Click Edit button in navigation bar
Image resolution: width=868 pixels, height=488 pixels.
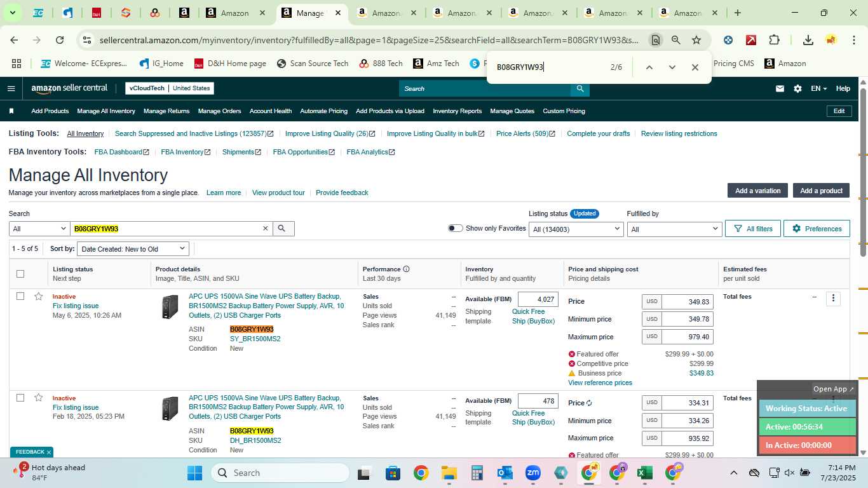839,111
